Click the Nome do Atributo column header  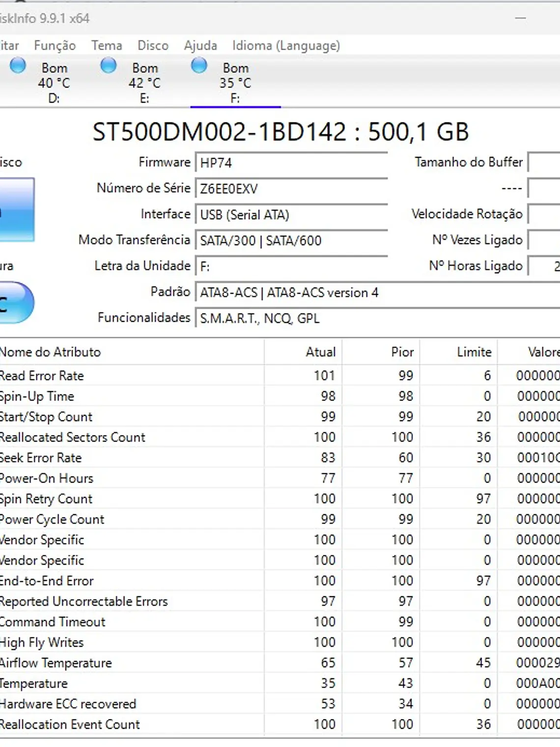pos(132,352)
